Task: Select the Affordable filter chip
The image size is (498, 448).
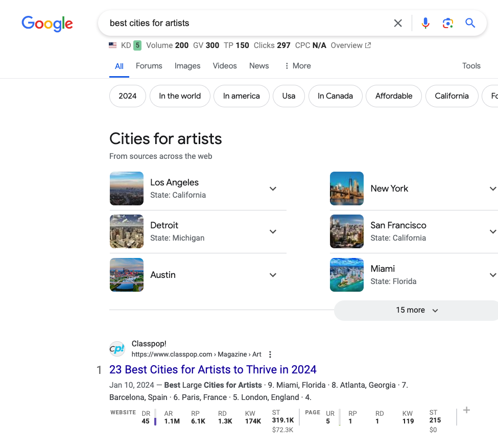Action: (393, 96)
